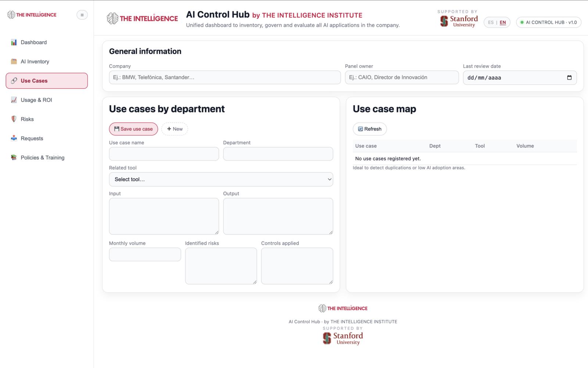588x368 pixels.
Task: Expand the Related tool dropdown
Action: pyautogui.click(x=221, y=179)
